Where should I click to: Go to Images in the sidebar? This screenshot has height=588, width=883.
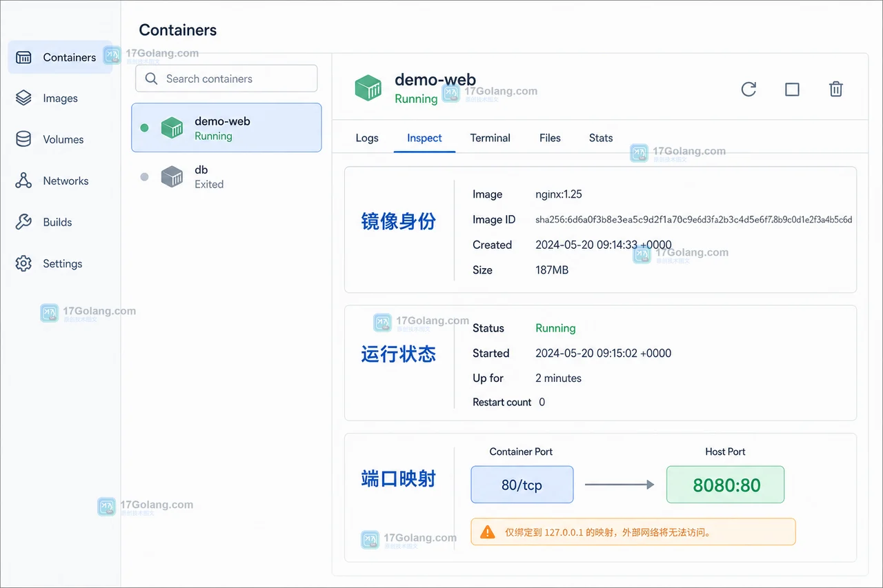tap(60, 98)
